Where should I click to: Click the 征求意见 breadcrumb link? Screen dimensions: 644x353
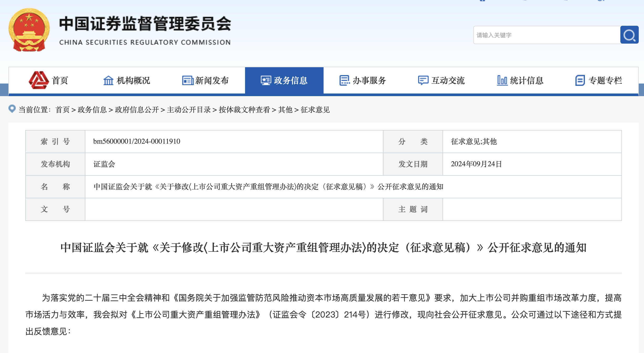click(x=315, y=110)
